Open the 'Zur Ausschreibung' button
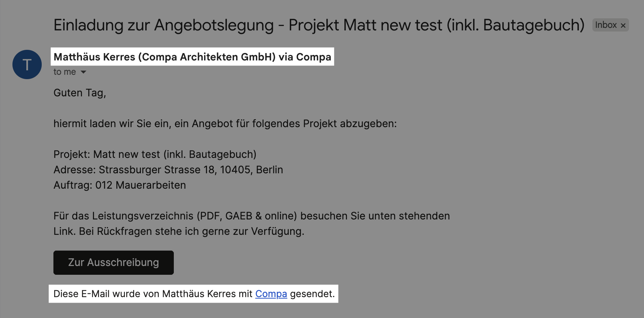 113,263
